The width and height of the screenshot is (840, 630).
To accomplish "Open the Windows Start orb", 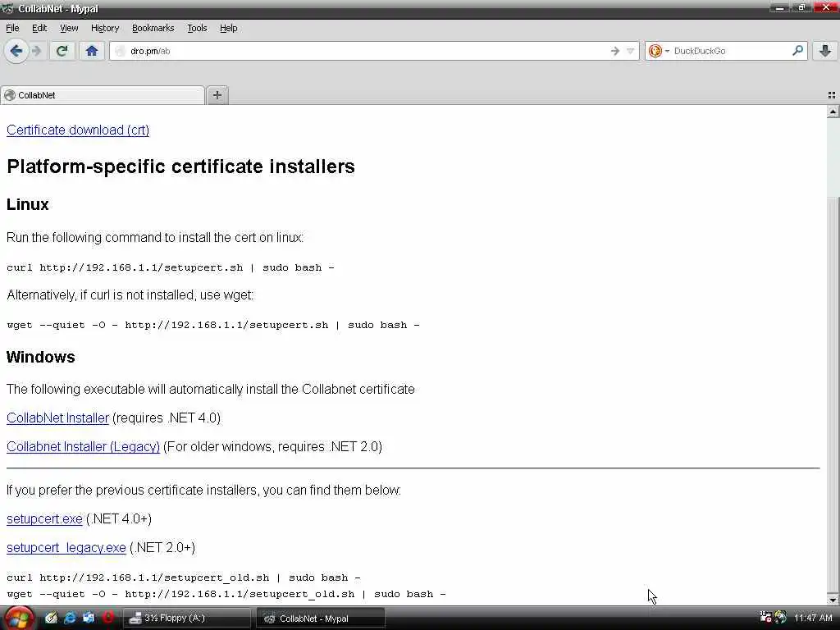I will point(18,619).
